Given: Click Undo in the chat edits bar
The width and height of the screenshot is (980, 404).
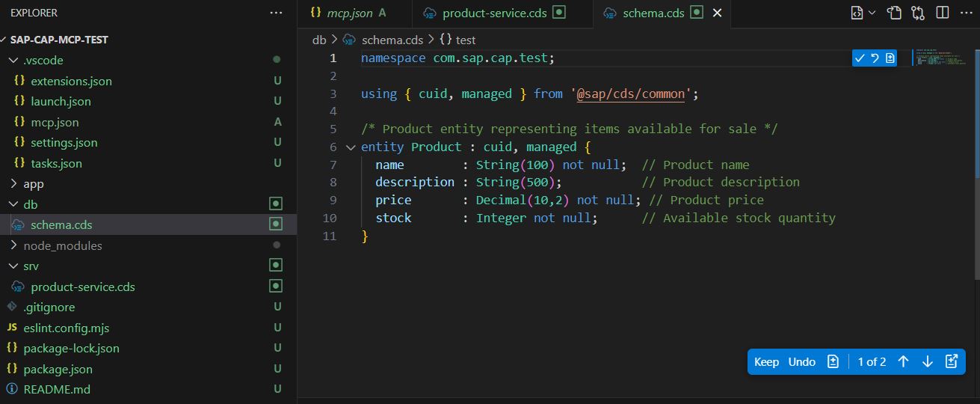Looking at the screenshot, I should point(801,362).
